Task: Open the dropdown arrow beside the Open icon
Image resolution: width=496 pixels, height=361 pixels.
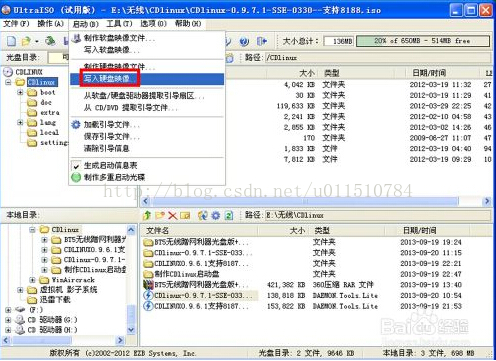Action: [x=37, y=41]
